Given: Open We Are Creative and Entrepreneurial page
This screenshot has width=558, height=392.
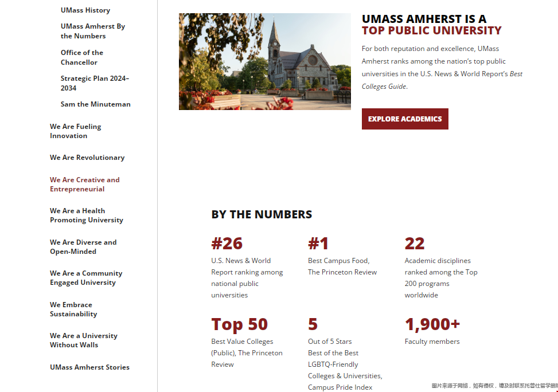Looking at the screenshot, I should click(85, 185).
